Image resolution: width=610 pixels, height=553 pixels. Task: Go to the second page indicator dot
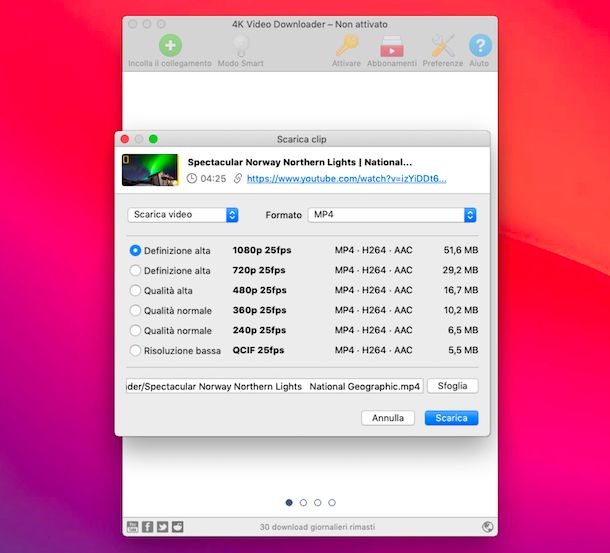click(x=303, y=502)
